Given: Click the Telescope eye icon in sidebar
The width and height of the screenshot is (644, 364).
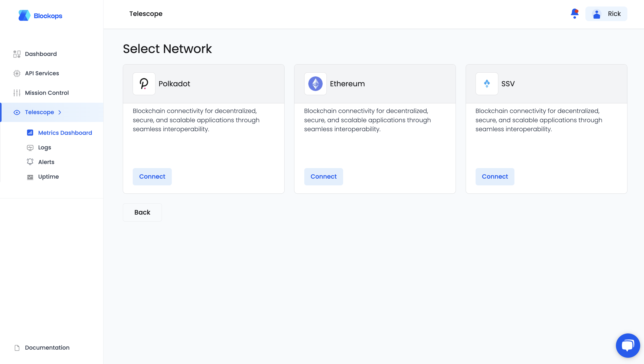Looking at the screenshot, I should (x=17, y=112).
